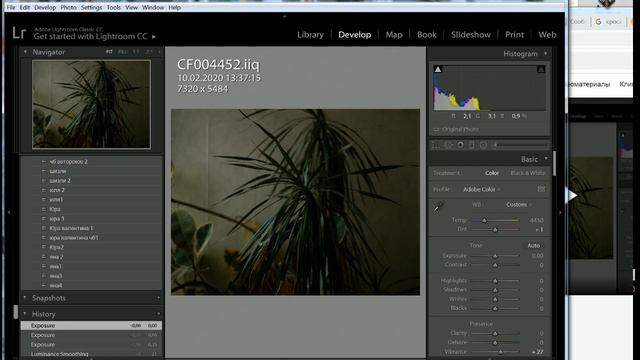Click the Lr logo in the header
The width and height of the screenshot is (640, 360).
pyautogui.click(x=19, y=33)
